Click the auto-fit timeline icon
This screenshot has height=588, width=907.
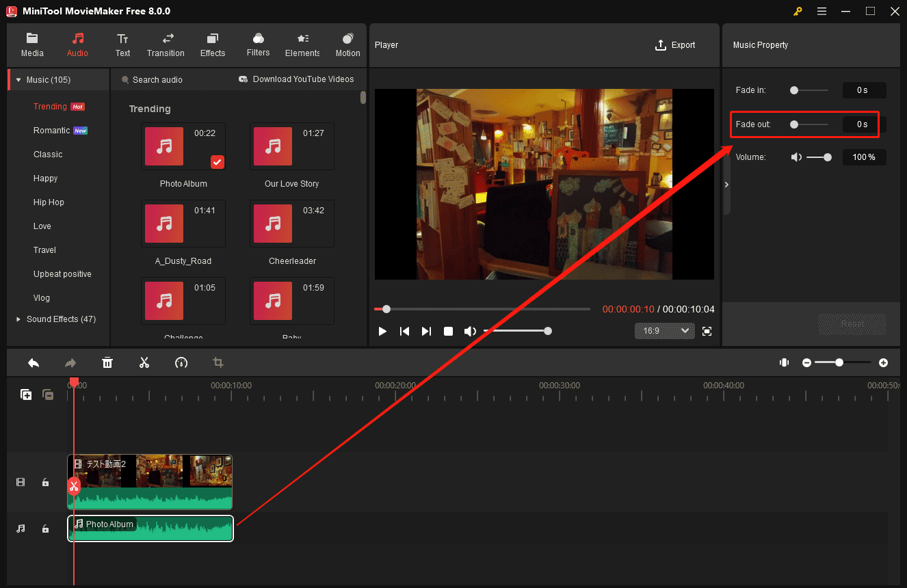point(785,362)
